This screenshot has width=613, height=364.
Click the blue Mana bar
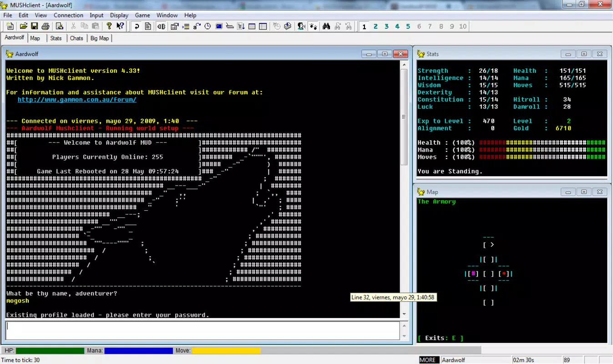click(138, 351)
